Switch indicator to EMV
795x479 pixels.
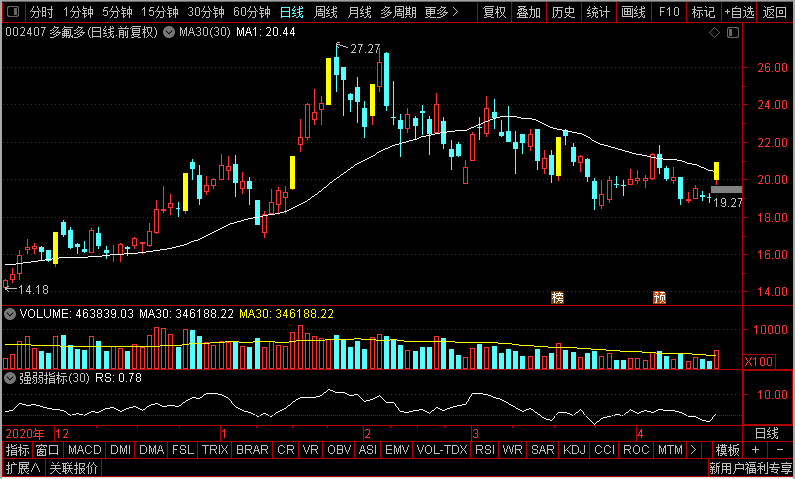coord(397,450)
